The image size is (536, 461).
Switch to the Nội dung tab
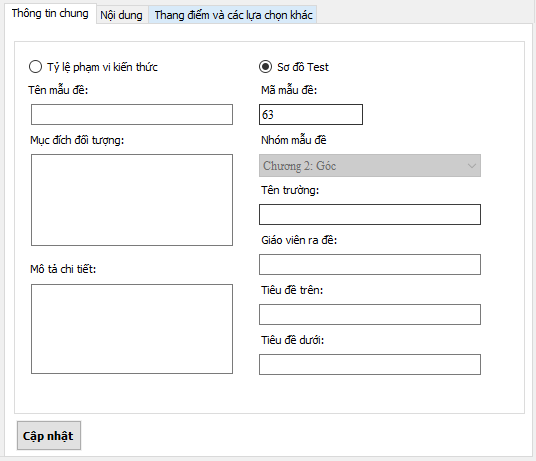(x=121, y=15)
